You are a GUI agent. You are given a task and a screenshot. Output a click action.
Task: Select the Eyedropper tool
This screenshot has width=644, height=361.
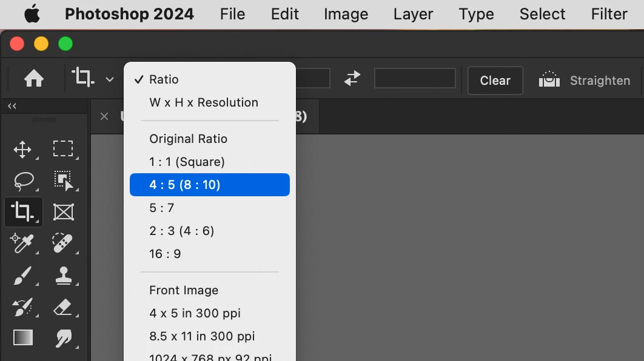click(21, 243)
